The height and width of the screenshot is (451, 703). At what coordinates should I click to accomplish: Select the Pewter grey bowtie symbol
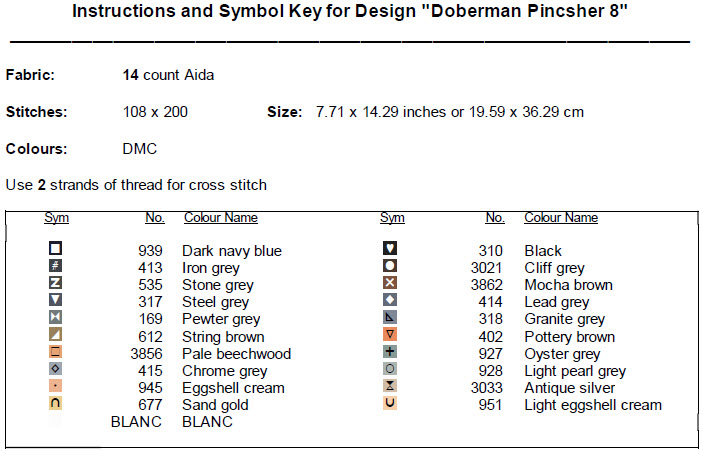[x=56, y=318]
